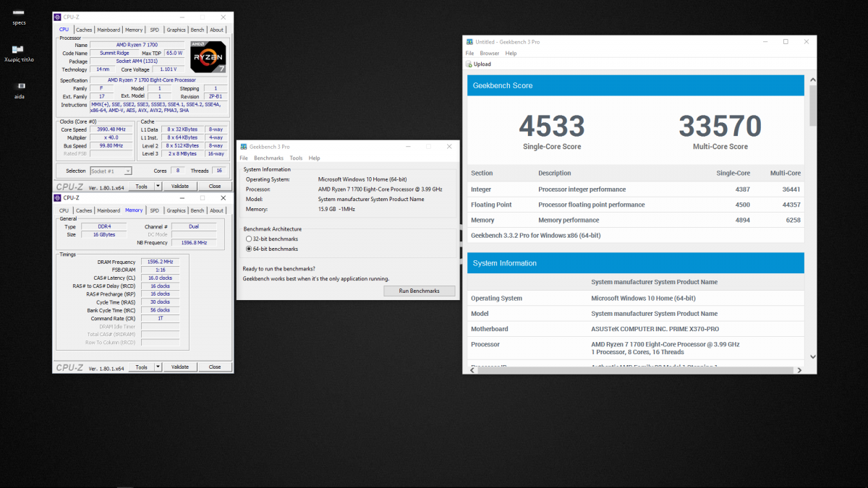868x488 pixels.
Task: Open SPD tab in the top CPU-Z window
Action: pyautogui.click(x=154, y=30)
